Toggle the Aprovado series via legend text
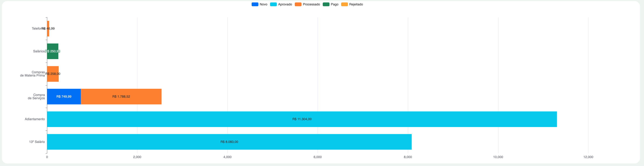 pos(285,4)
